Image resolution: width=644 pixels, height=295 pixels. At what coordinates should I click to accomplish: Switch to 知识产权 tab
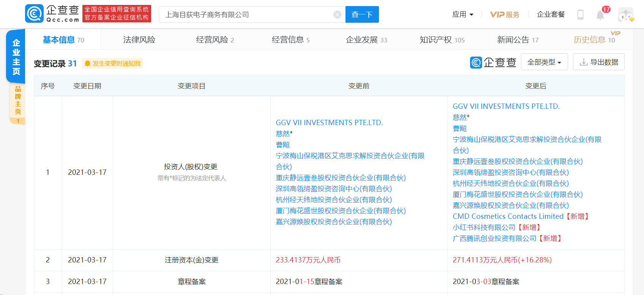[442, 40]
